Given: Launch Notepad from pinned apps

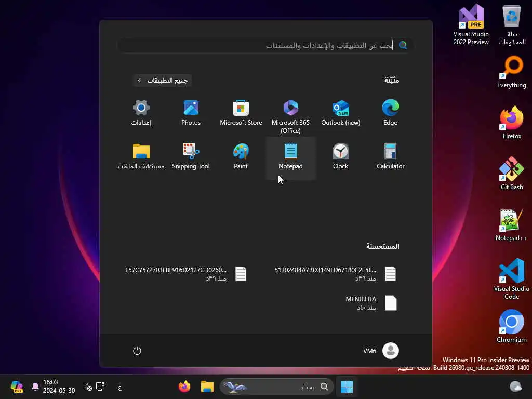Looking at the screenshot, I should tap(291, 157).
